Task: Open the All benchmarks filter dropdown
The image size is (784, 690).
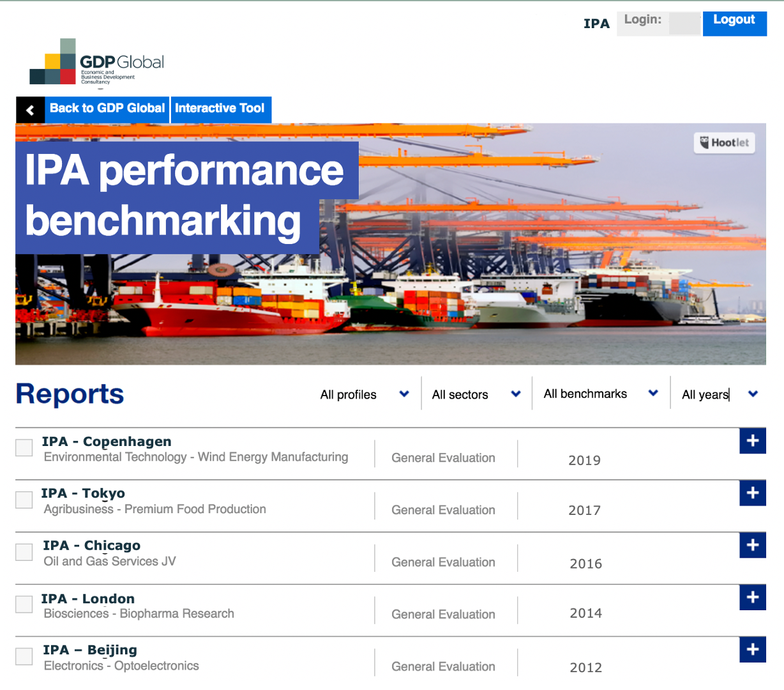Action: point(600,394)
